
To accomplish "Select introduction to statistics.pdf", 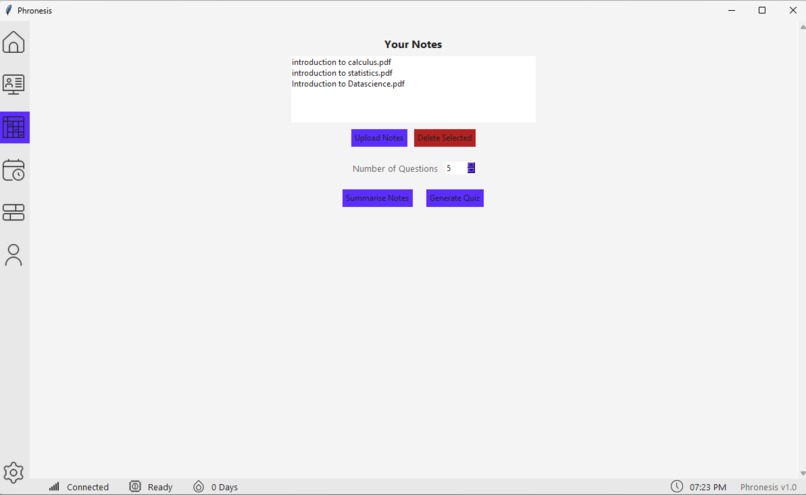I will click(x=342, y=73).
